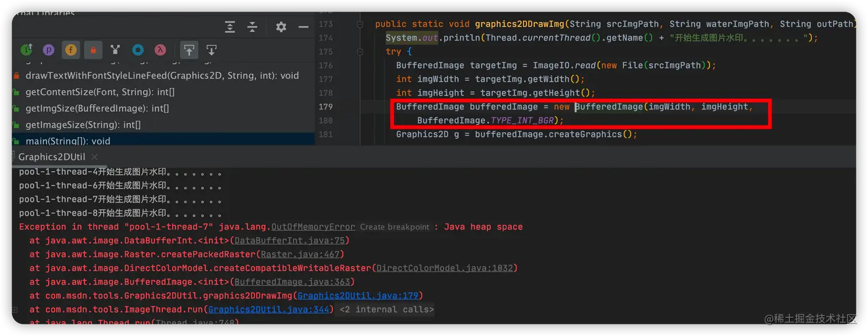The width and height of the screenshot is (868, 336).
Task: Toggle the fork-shaped grouping filter
Action: (115, 50)
